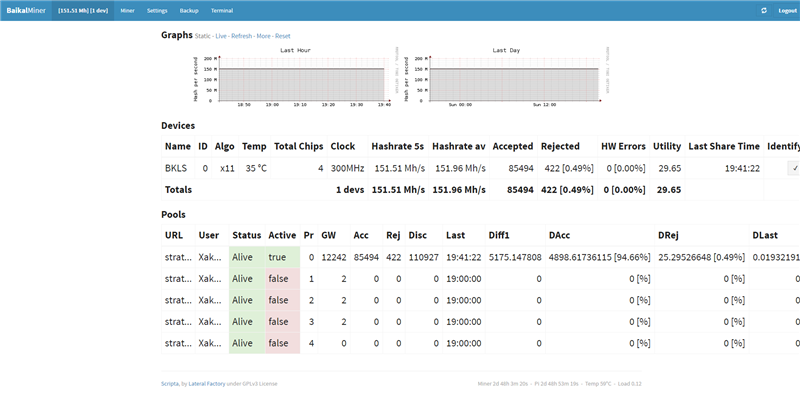This screenshot has width=800, height=395.
Task: Switch graphs to Live mode
Action: coord(221,36)
